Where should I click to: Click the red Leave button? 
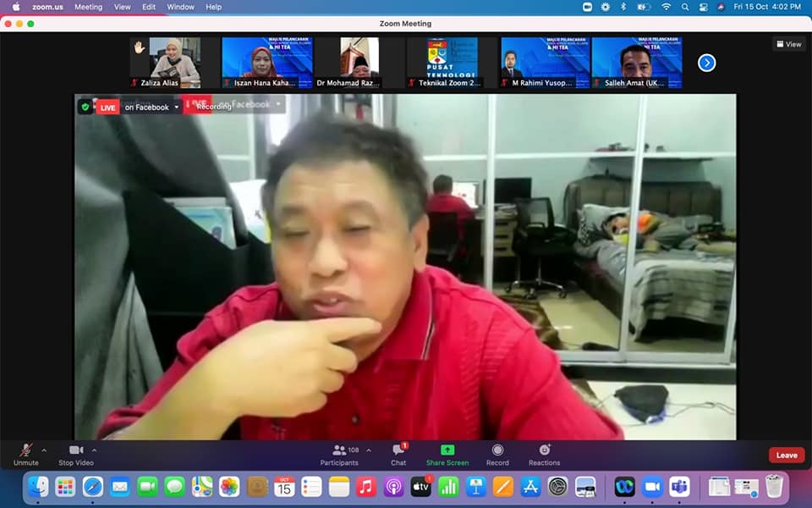[x=786, y=456]
